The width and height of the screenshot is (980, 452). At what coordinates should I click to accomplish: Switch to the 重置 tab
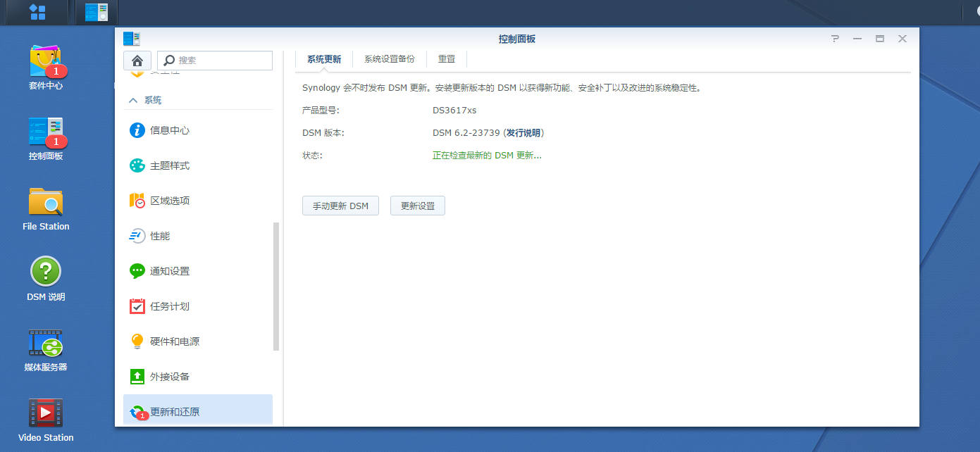(447, 59)
